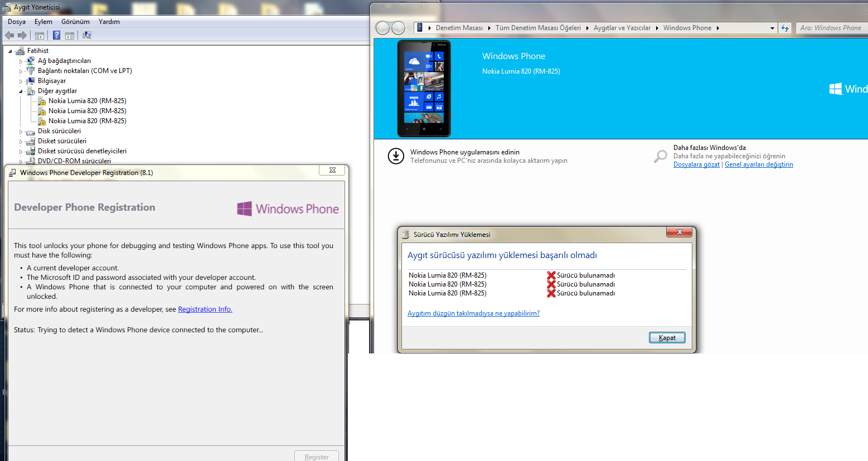This screenshot has height=461, width=868.
Task: Open the Dosya menu
Action: point(17,22)
